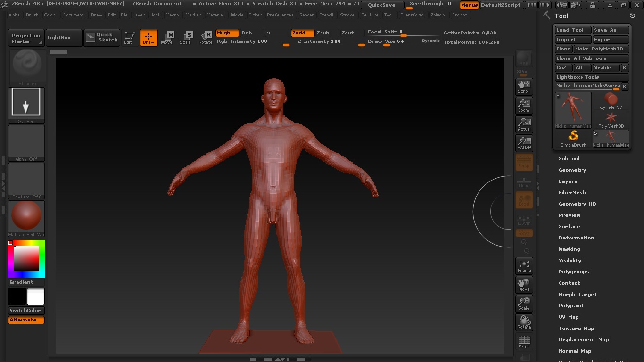
Task: Choose the MatCap Red Wax material sphere
Action: [26, 218]
